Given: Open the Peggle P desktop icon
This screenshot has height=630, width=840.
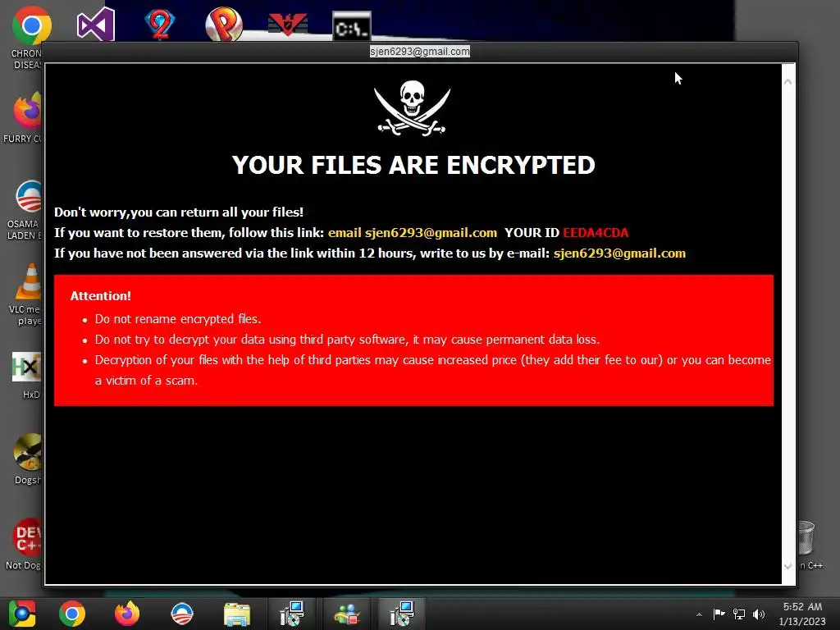Looking at the screenshot, I should [x=224, y=24].
